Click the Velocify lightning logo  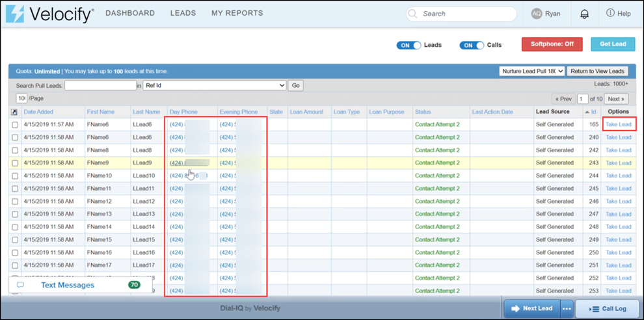15,14
